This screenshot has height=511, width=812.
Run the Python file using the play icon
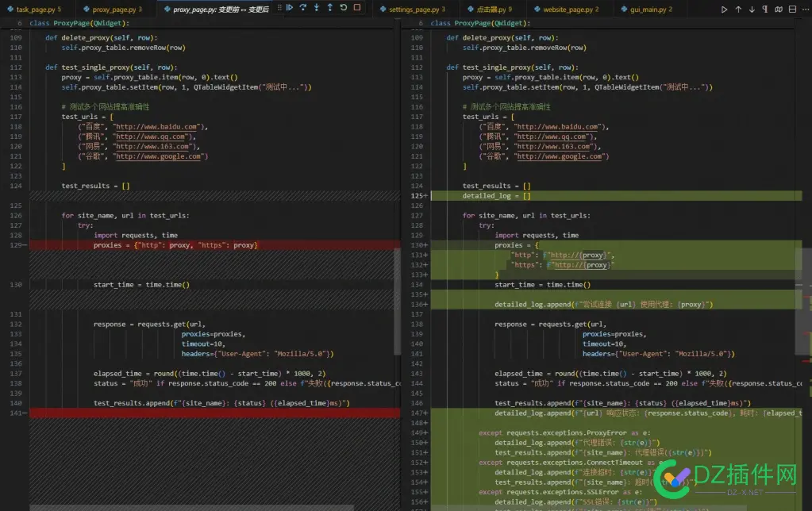(724, 10)
